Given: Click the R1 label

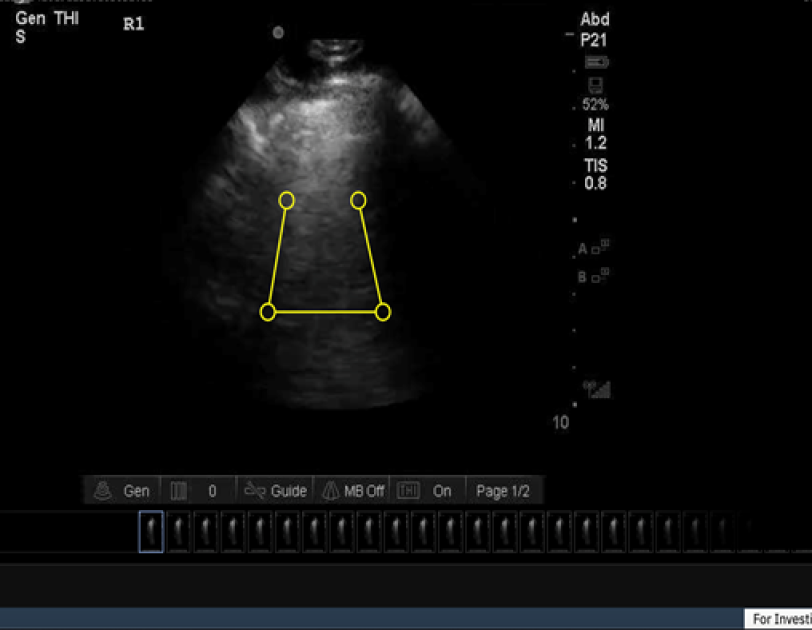Looking at the screenshot, I should click(134, 24).
